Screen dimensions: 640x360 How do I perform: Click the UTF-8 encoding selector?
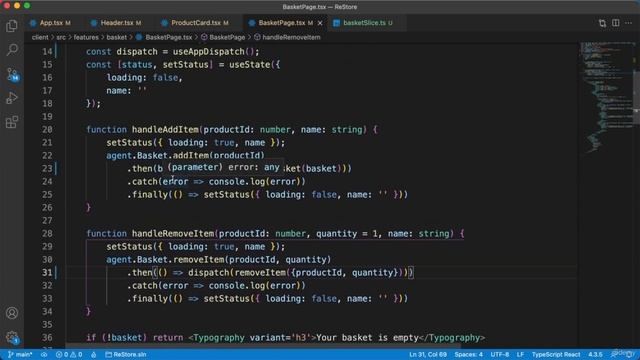point(500,354)
